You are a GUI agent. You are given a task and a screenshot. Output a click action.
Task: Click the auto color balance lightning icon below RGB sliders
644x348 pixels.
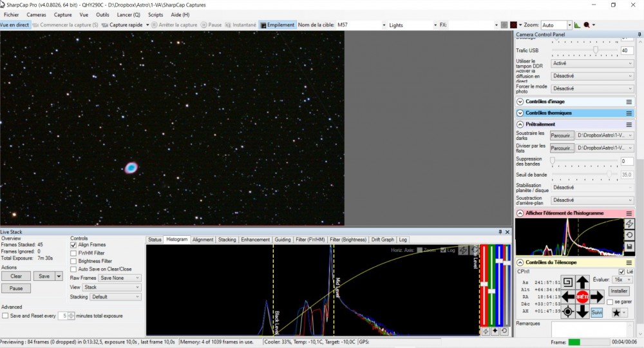tap(486, 331)
